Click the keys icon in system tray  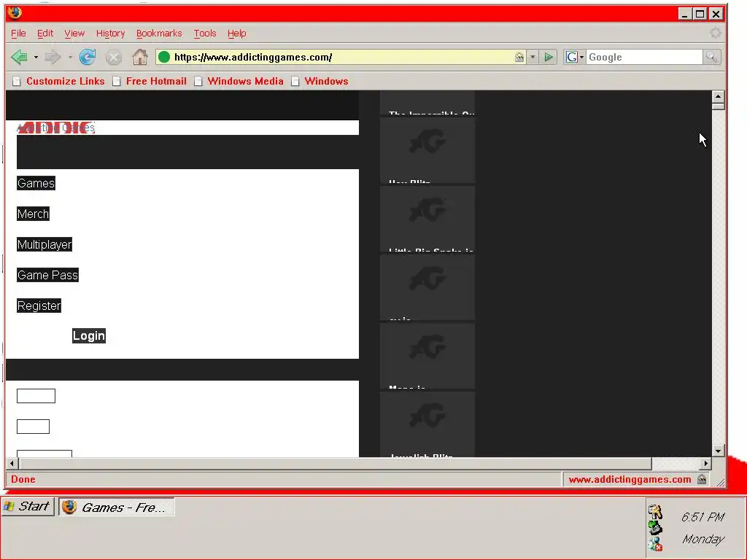656,512
